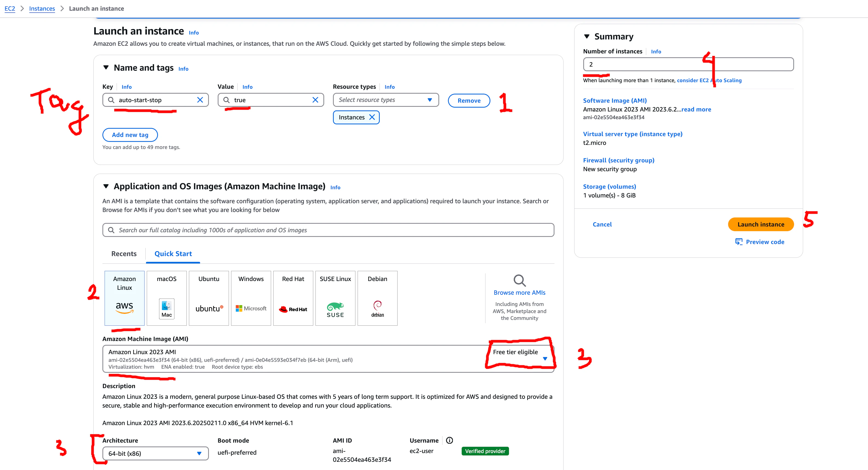868x470 pixels.
Task: Open the Preview code link
Action: [765, 242]
